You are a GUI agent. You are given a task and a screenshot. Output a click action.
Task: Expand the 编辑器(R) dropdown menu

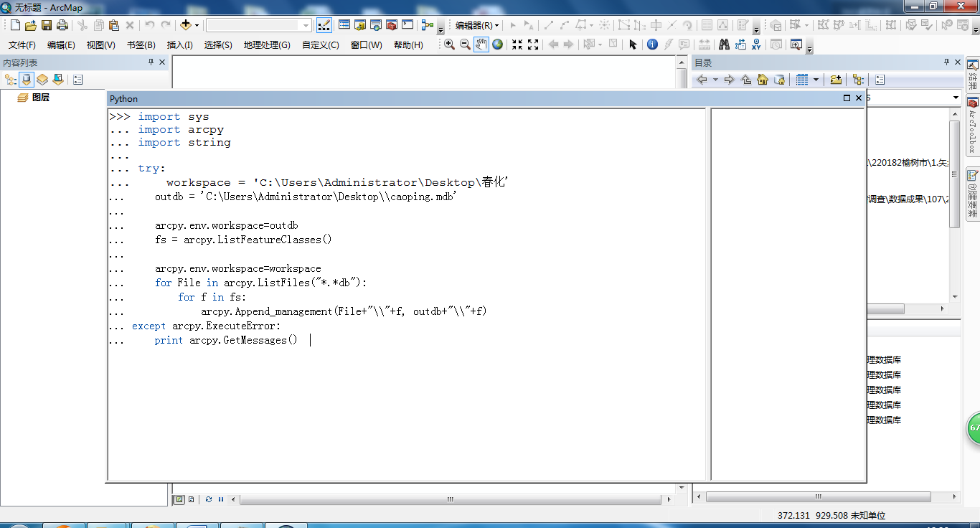[477, 25]
